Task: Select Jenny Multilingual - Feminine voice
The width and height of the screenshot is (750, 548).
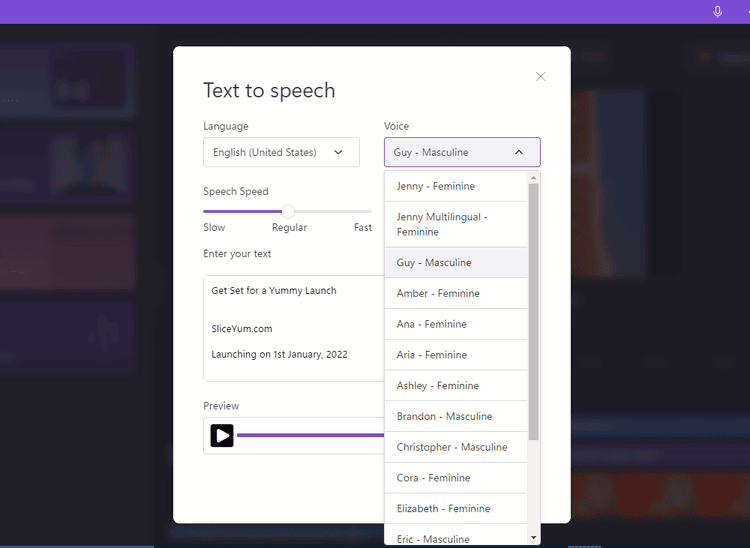Action: [x=456, y=224]
